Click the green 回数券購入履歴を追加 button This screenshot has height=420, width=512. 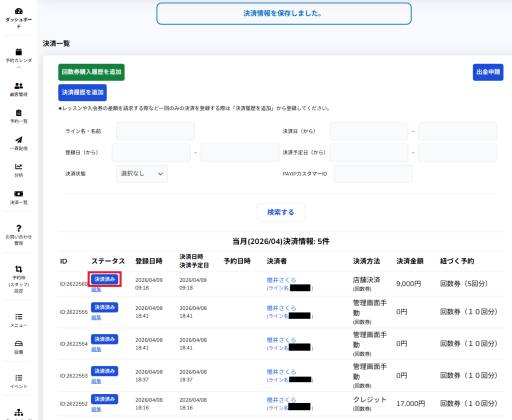click(x=91, y=72)
